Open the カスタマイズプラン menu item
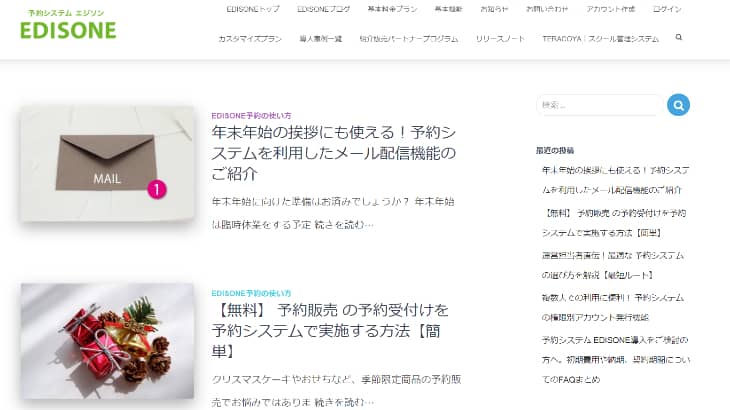This screenshot has width=730, height=410. pos(250,39)
